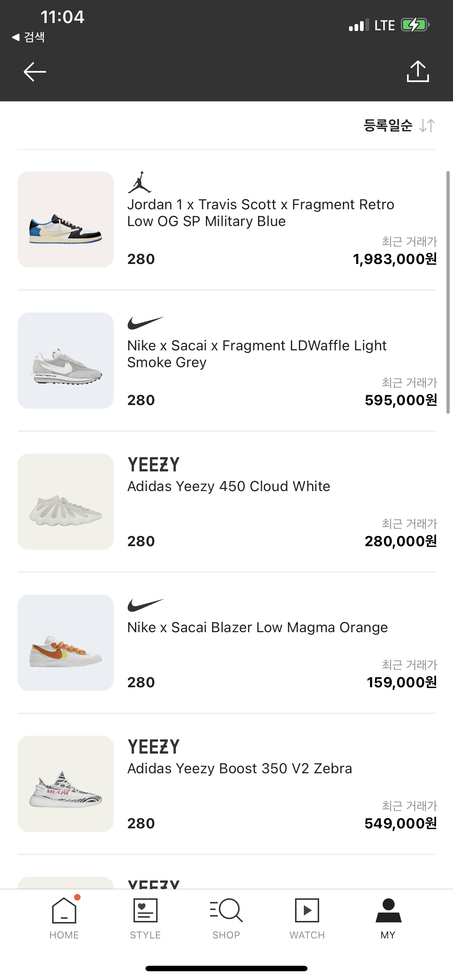
Task: Open the MY profile tab
Action: [388, 918]
